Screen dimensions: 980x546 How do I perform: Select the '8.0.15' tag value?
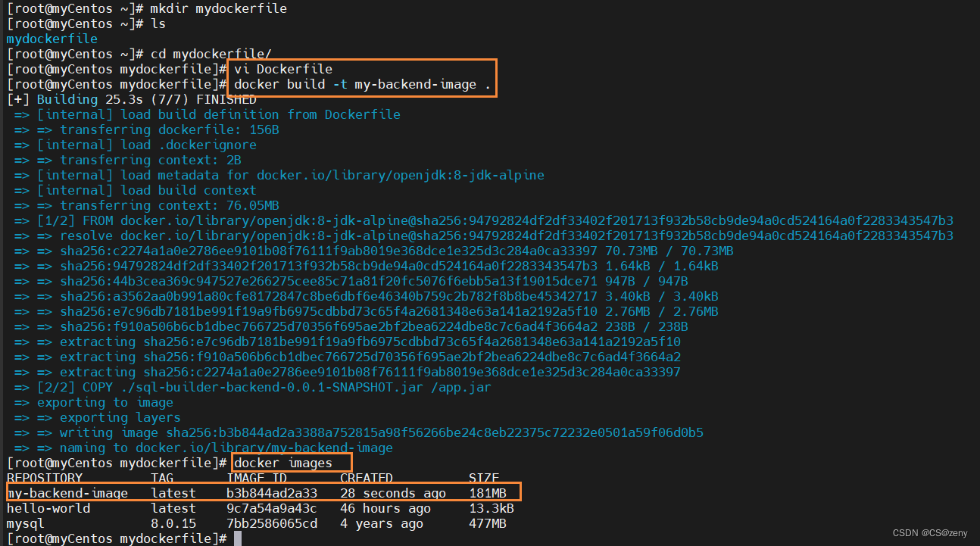click(173, 523)
